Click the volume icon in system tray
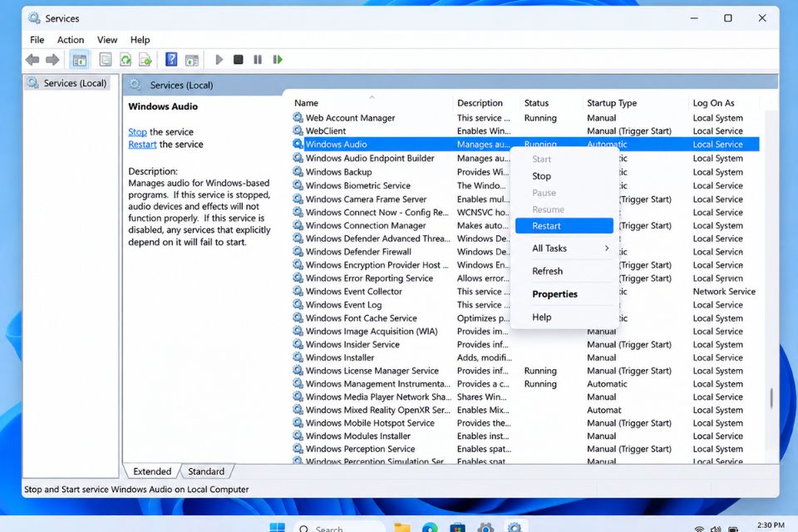 pyautogui.click(x=716, y=529)
